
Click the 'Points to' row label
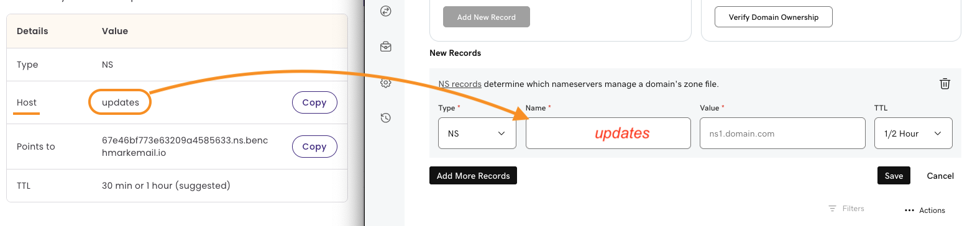point(36,147)
